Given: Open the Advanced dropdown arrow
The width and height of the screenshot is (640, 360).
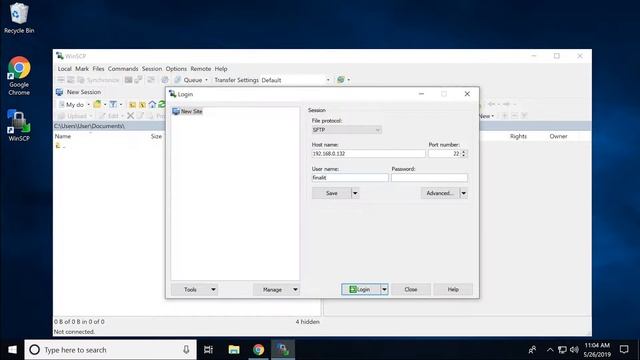Looking at the screenshot, I should tap(464, 193).
